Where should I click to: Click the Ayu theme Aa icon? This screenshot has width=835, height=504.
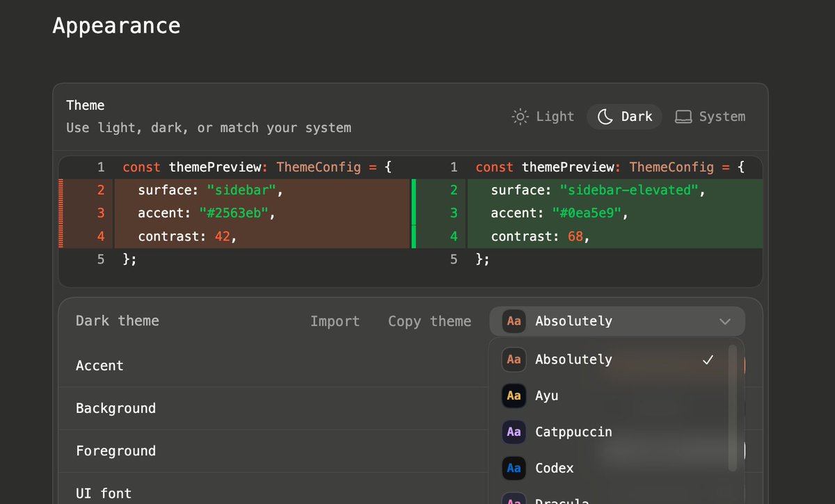click(x=514, y=396)
